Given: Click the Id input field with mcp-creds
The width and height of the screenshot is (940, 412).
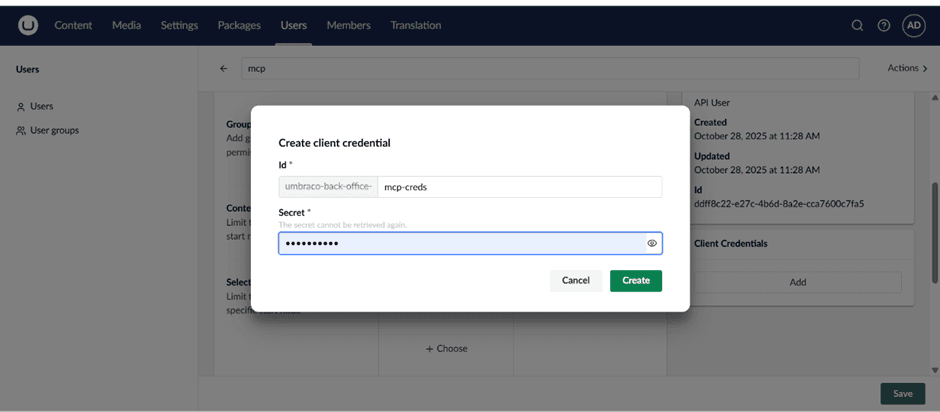Looking at the screenshot, I should click(x=518, y=187).
